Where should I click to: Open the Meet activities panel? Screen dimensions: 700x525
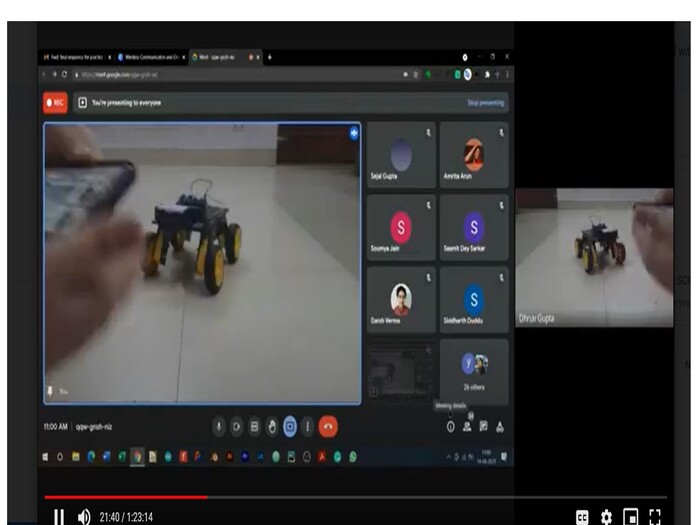tap(500, 427)
